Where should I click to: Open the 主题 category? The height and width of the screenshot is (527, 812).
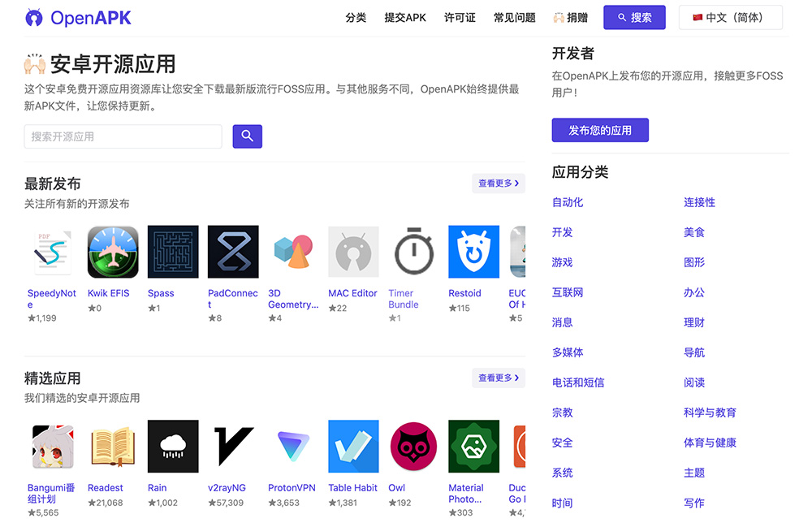694,473
